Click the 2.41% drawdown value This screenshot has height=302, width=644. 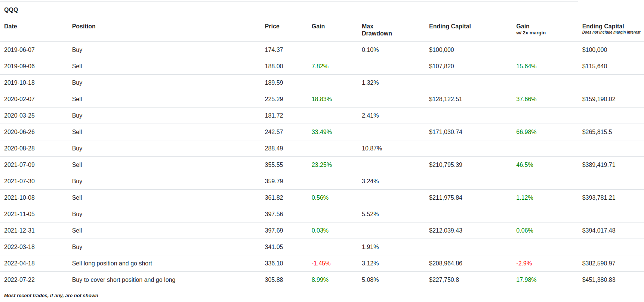[x=370, y=116]
